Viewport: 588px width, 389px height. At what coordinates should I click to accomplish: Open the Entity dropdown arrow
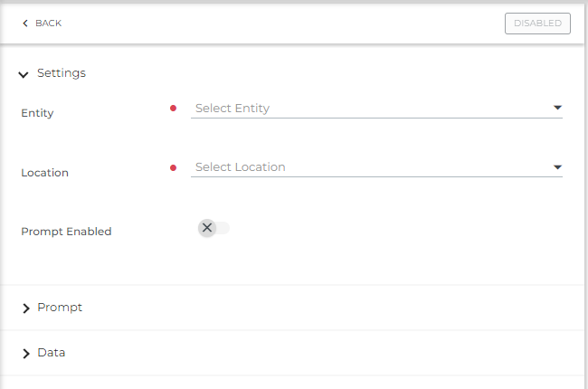click(x=557, y=109)
